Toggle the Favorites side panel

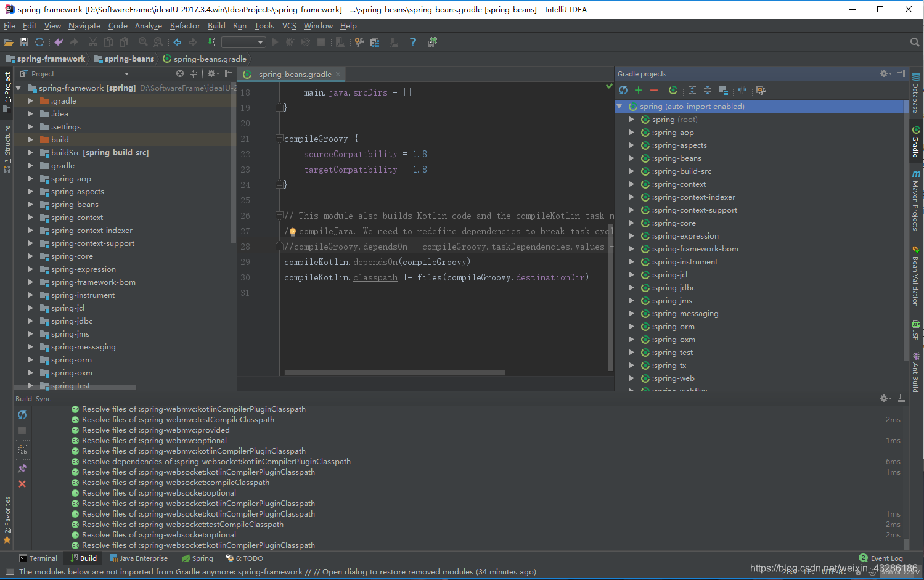(7, 520)
